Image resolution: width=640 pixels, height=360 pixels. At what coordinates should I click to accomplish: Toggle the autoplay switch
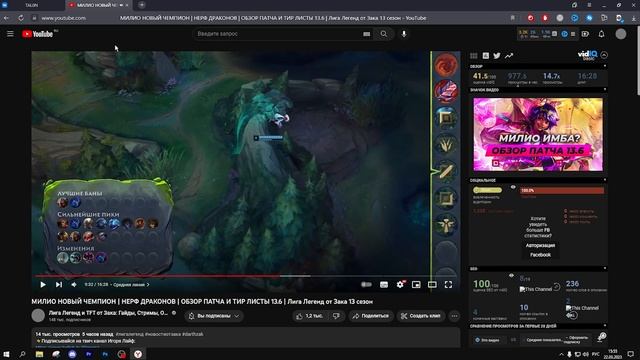(x=366, y=284)
